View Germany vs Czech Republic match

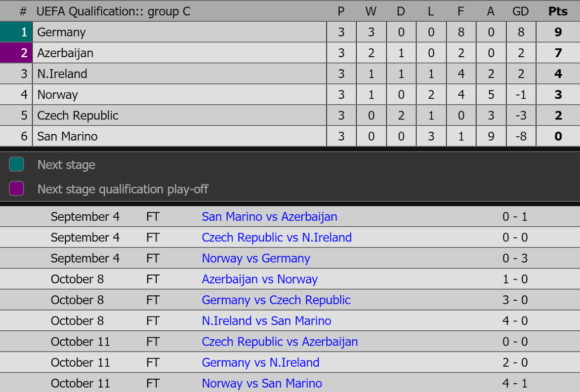point(276,300)
